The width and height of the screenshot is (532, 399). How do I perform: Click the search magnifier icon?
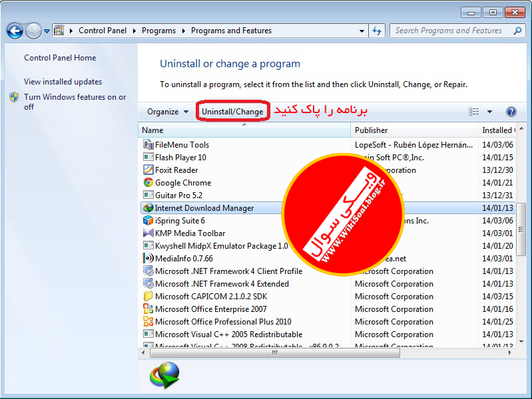517,31
